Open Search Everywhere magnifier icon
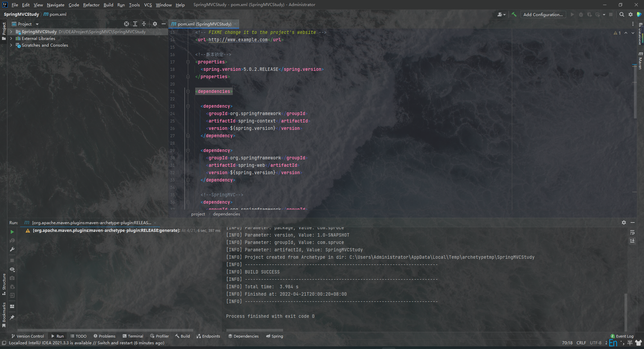 622,14
